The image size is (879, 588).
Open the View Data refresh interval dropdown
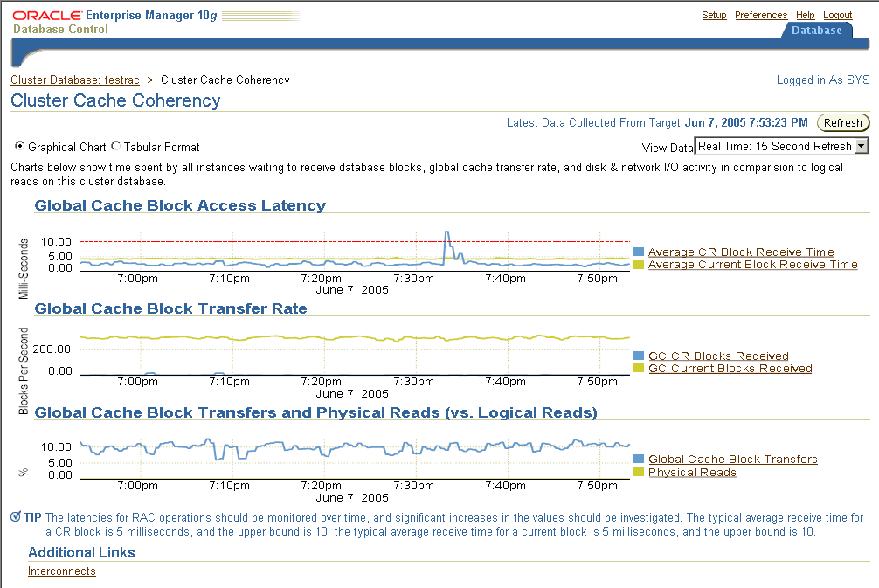(861, 146)
